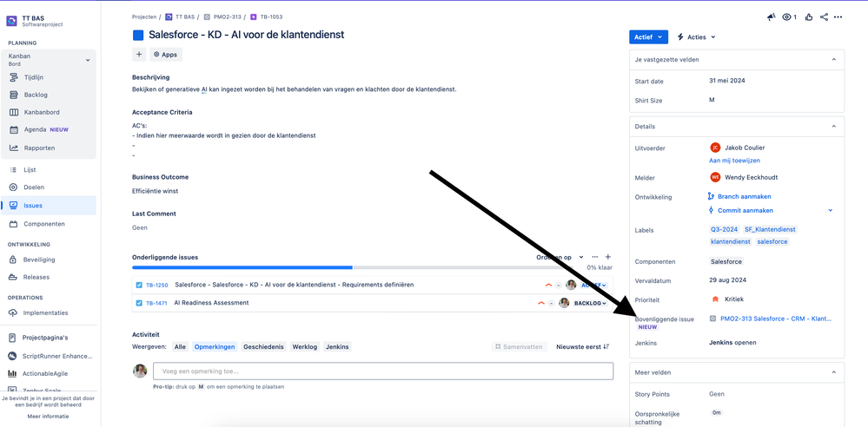The image size is (868, 427).
Task: Expand the Kanban board switcher
Action: pyautogui.click(x=88, y=60)
